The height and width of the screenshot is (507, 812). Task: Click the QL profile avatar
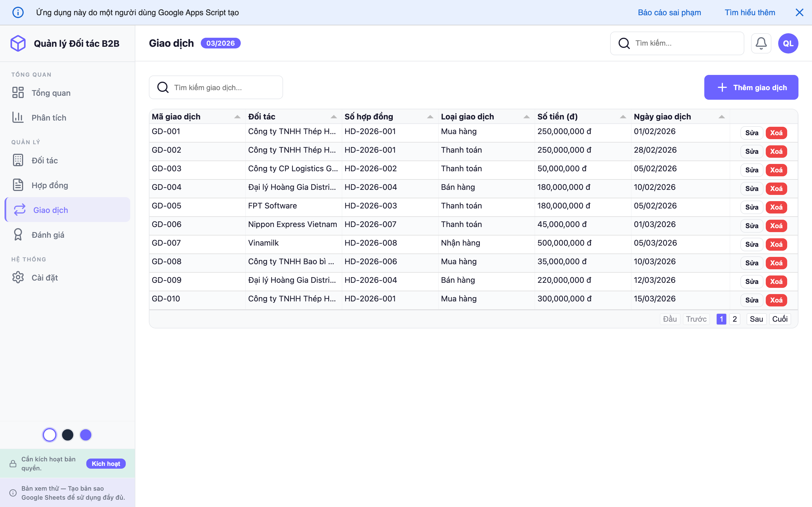788,43
